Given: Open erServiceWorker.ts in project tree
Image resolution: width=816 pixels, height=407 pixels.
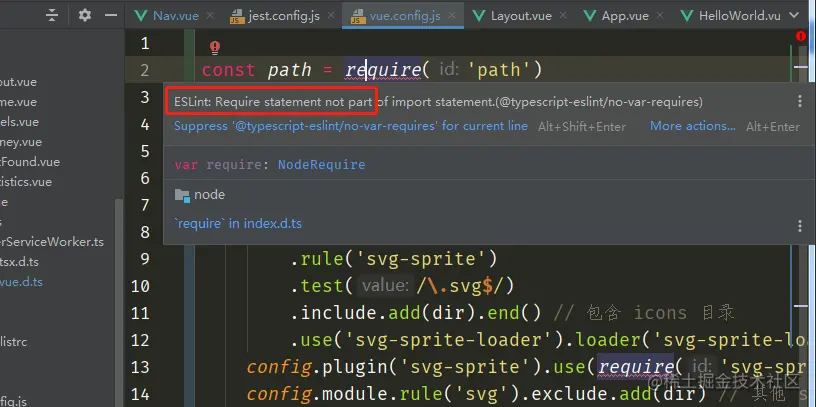Looking at the screenshot, I should 52,242.
